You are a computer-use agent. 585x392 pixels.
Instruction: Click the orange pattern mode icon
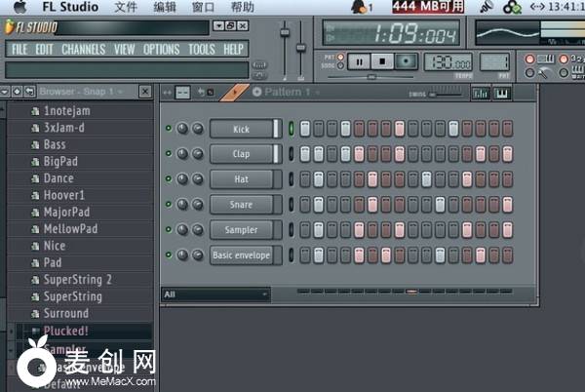(x=234, y=92)
